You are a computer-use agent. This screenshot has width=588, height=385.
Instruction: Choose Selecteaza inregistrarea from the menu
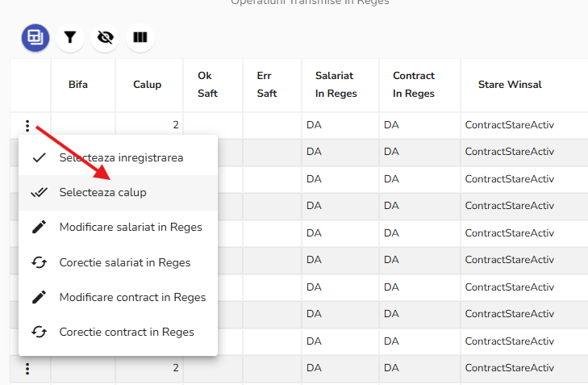tap(121, 157)
